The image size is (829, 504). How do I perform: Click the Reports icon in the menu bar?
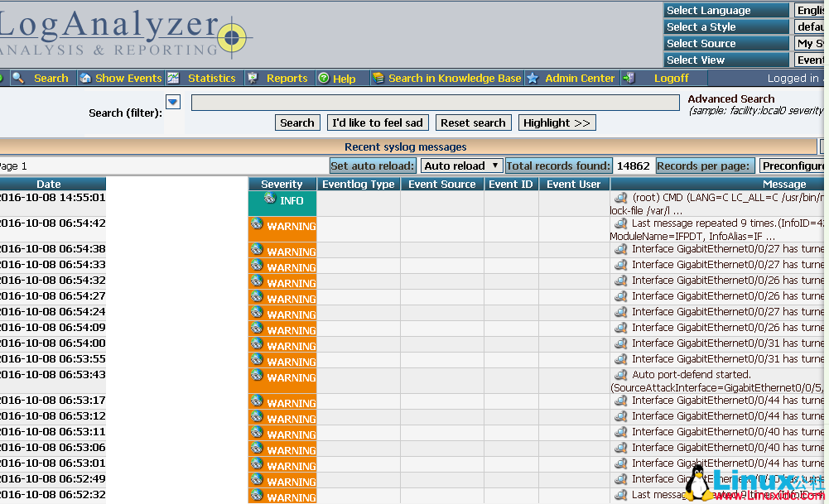[x=253, y=78]
